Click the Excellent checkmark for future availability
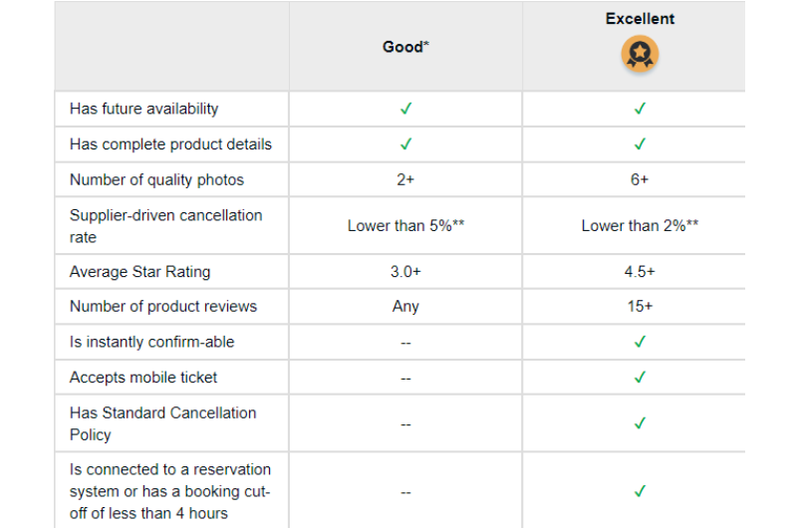798x532 pixels. point(640,109)
